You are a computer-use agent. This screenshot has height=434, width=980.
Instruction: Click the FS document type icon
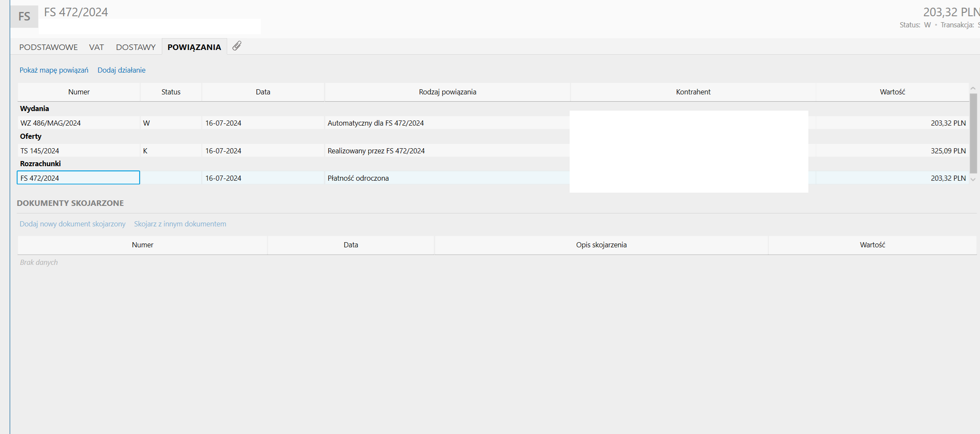coord(24,17)
